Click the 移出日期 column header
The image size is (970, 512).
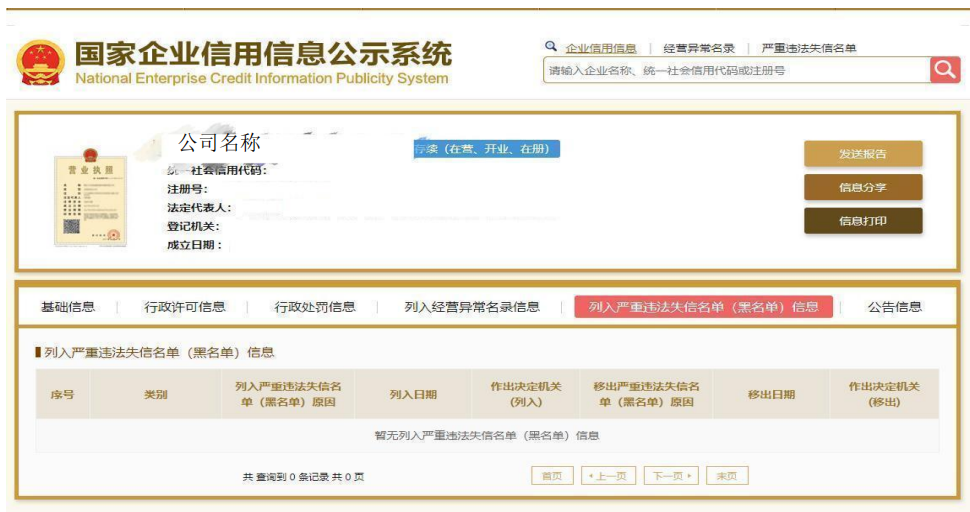tap(771, 395)
